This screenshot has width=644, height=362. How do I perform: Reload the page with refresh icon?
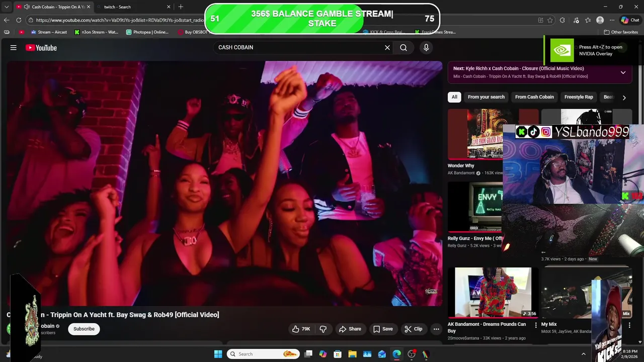(x=19, y=20)
